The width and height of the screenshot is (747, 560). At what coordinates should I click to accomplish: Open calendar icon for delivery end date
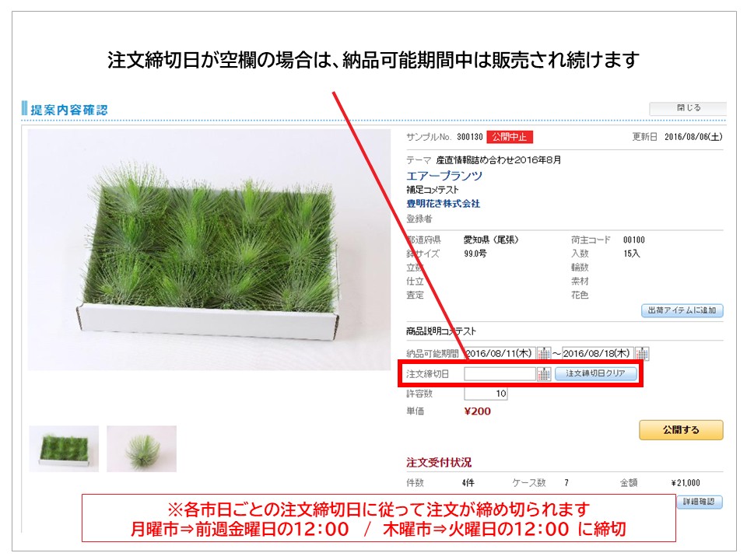(x=642, y=353)
